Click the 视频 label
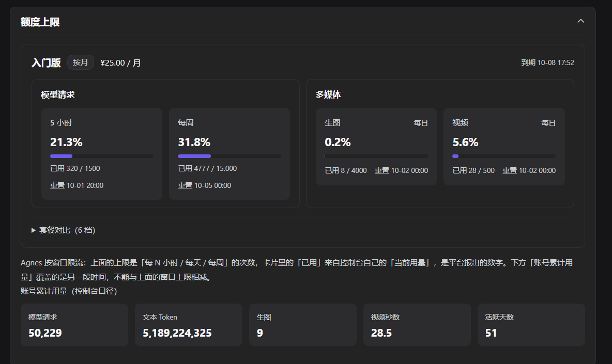The height and width of the screenshot is (364, 612). pos(460,123)
